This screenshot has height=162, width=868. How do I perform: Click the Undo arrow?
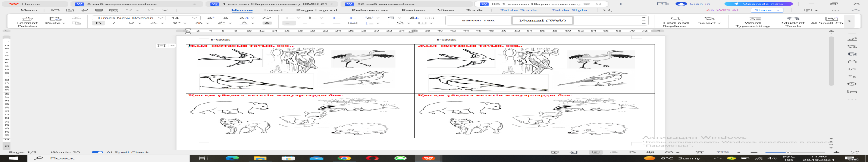(129, 10)
